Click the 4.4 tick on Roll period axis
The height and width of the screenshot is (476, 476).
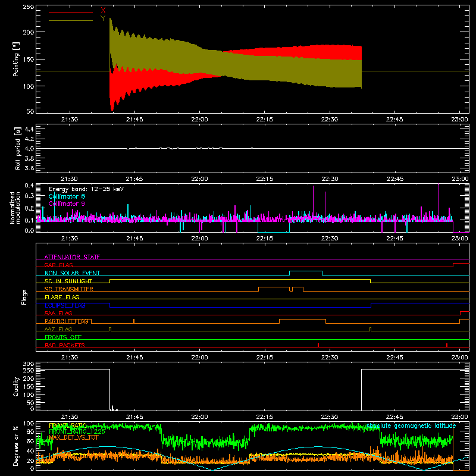[x=29, y=129]
